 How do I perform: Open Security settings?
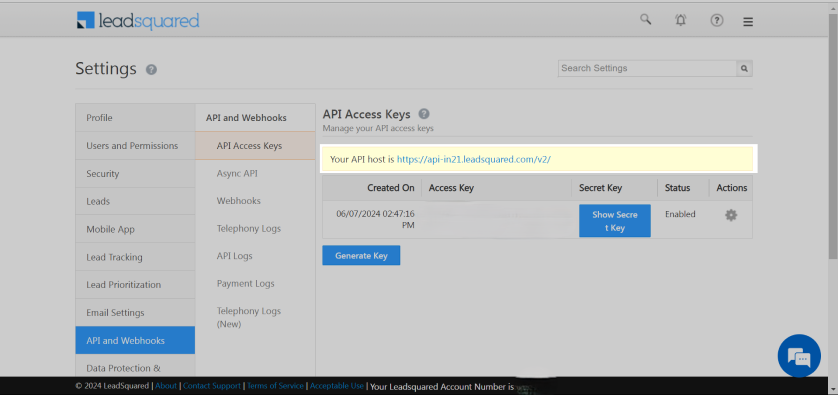click(x=135, y=173)
